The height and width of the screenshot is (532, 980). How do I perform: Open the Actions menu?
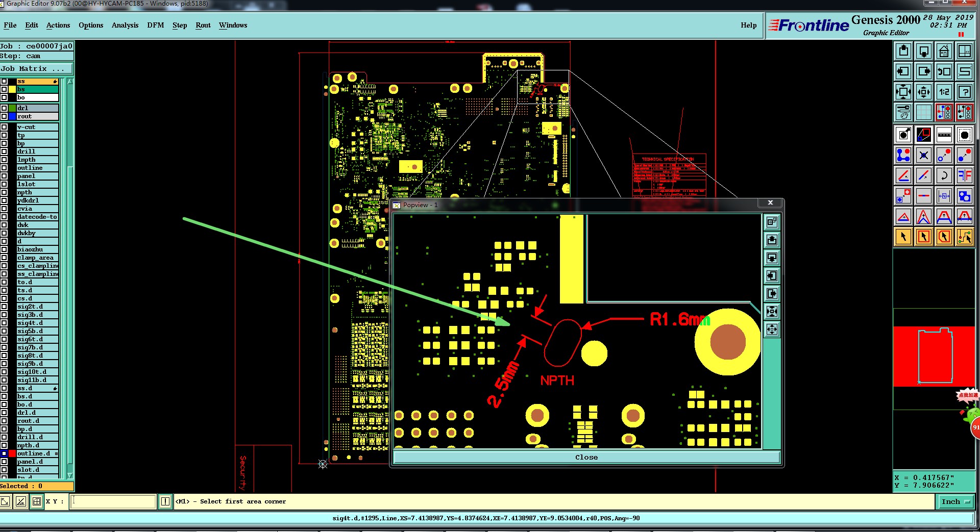(58, 25)
